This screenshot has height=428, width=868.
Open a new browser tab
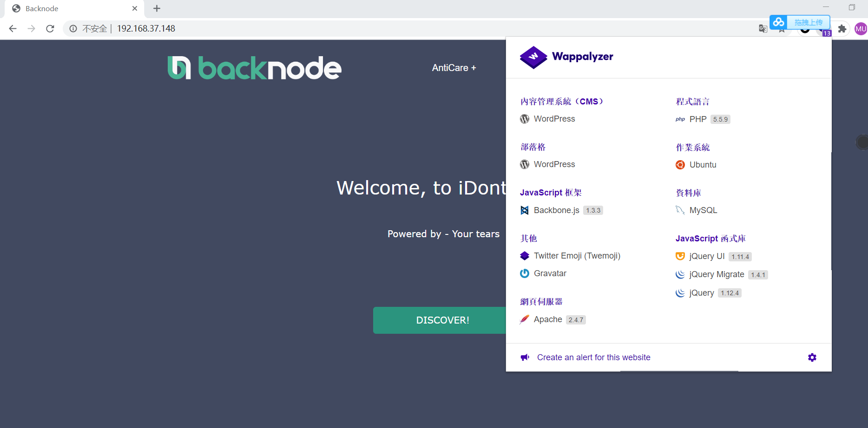pyautogui.click(x=157, y=8)
